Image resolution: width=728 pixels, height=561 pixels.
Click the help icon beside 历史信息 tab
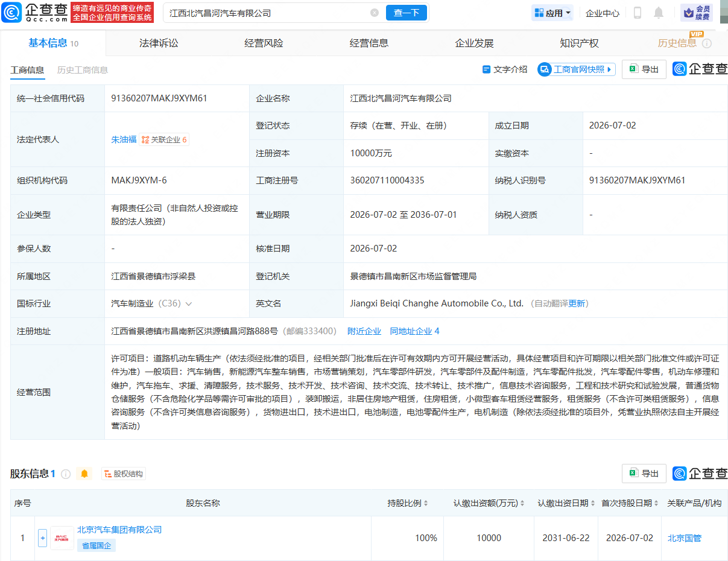[707, 43]
